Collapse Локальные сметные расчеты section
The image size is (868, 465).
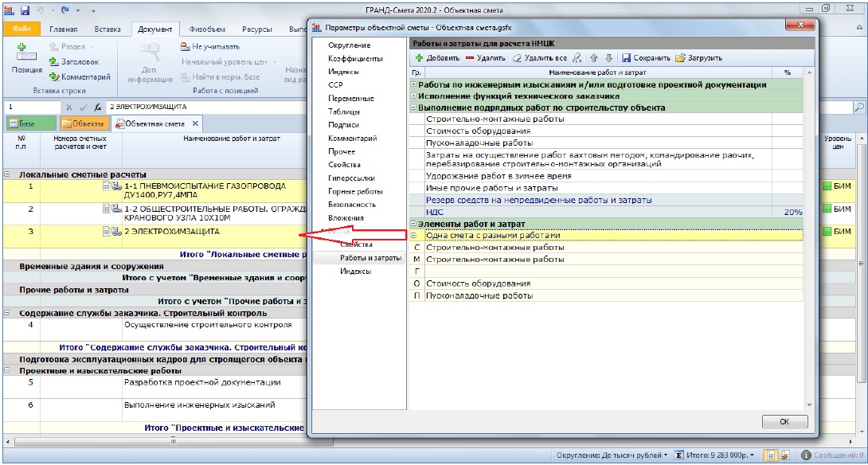pos(7,174)
